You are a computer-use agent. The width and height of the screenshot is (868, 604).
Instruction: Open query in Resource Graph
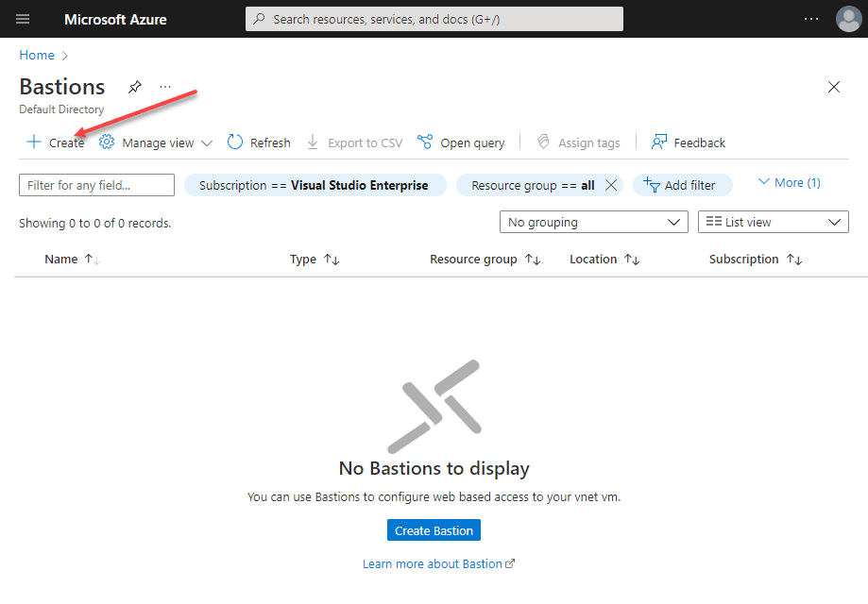[x=461, y=143]
